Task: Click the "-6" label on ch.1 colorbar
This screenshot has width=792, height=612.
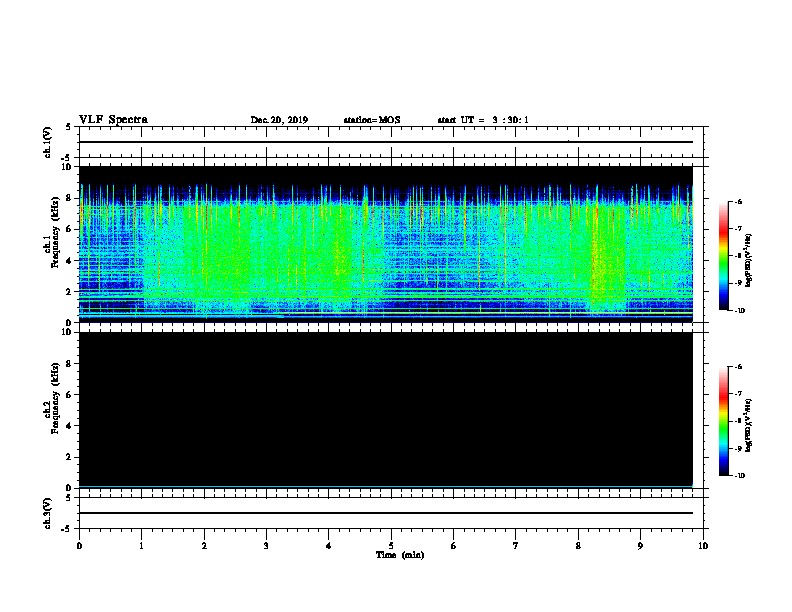Action: [x=738, y=202]
